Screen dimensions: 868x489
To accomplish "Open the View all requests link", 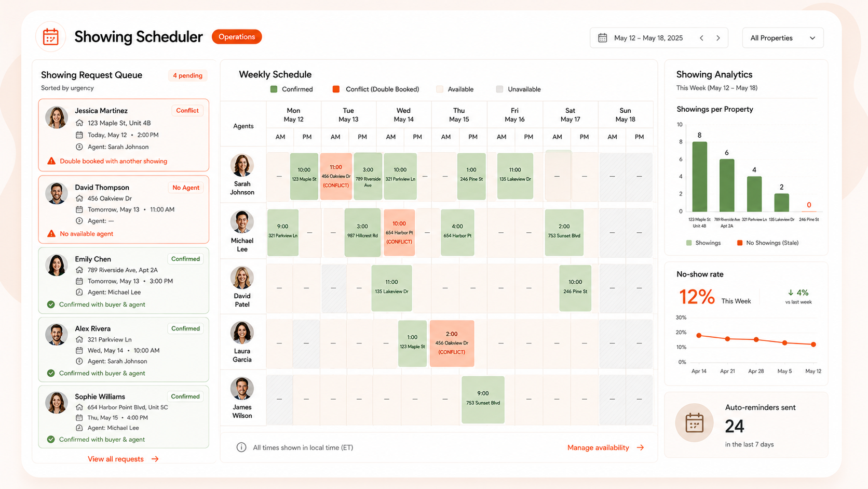I will click(x=116, y=459).
